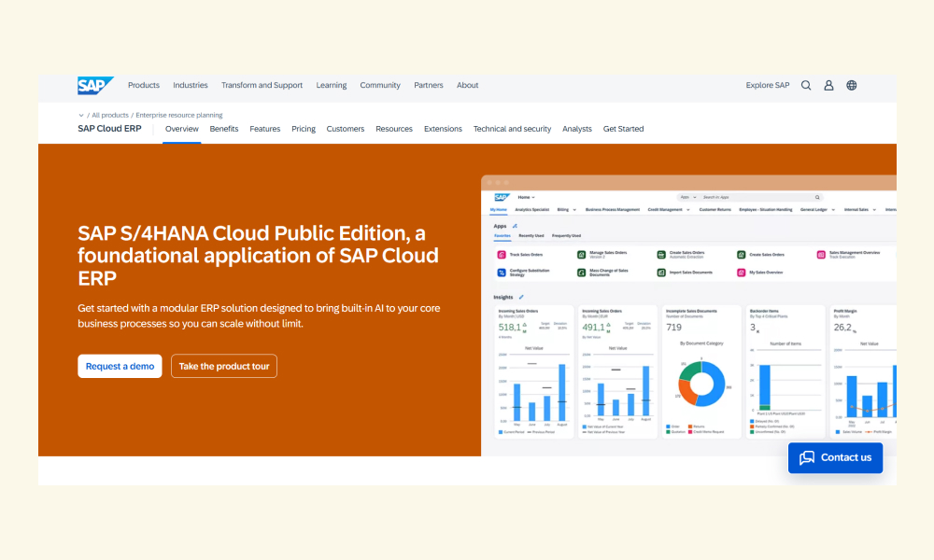Follow Enterprise resource planning breadcrumb link

[x=179, y=116]
